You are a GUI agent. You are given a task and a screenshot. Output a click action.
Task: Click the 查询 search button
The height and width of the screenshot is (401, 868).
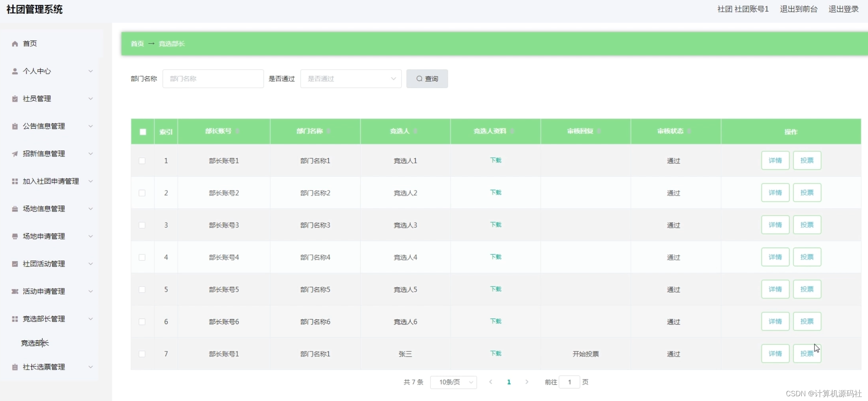point(427,79)
